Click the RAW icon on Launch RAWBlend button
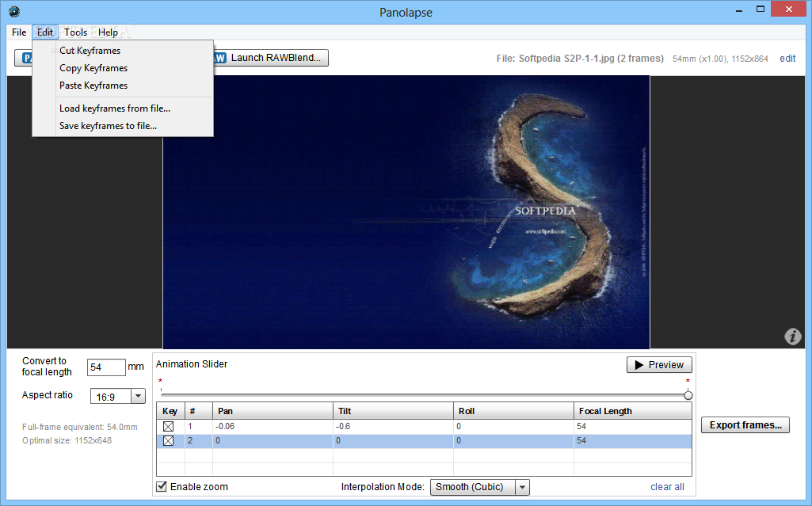This screenshot has height=506, width=812. tap(219, 58)
